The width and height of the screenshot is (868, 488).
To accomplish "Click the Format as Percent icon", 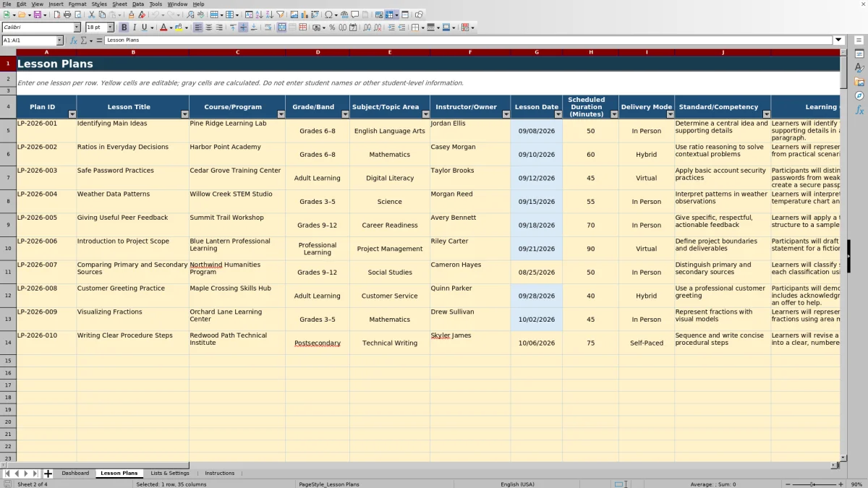I will (332, 27).
